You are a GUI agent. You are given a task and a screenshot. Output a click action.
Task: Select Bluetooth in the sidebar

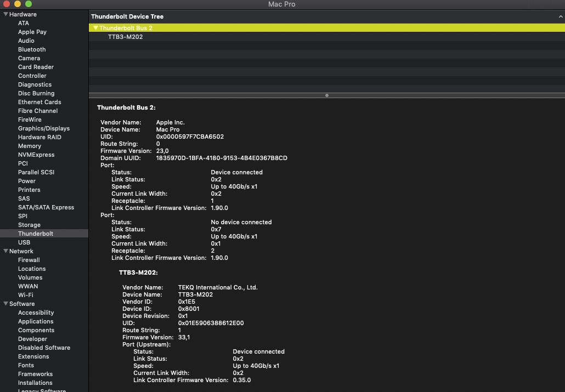tap(32, 49)
